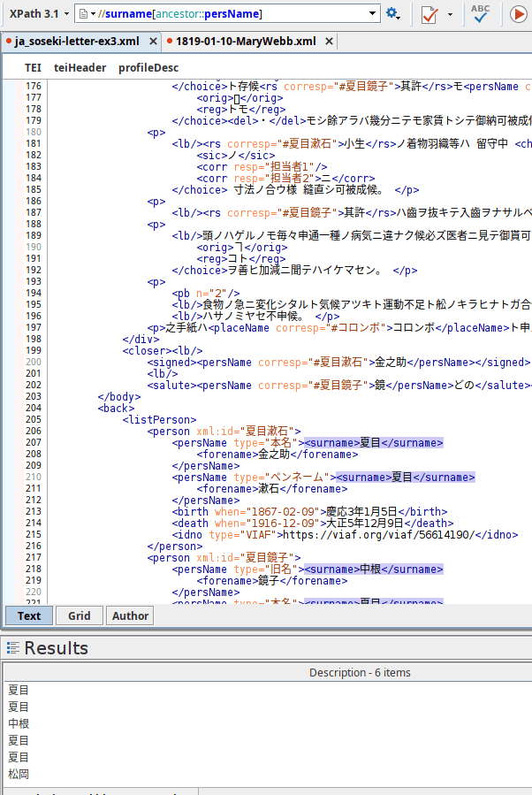
Task: Switch to Author editing mode
Action: coord(130,615)
